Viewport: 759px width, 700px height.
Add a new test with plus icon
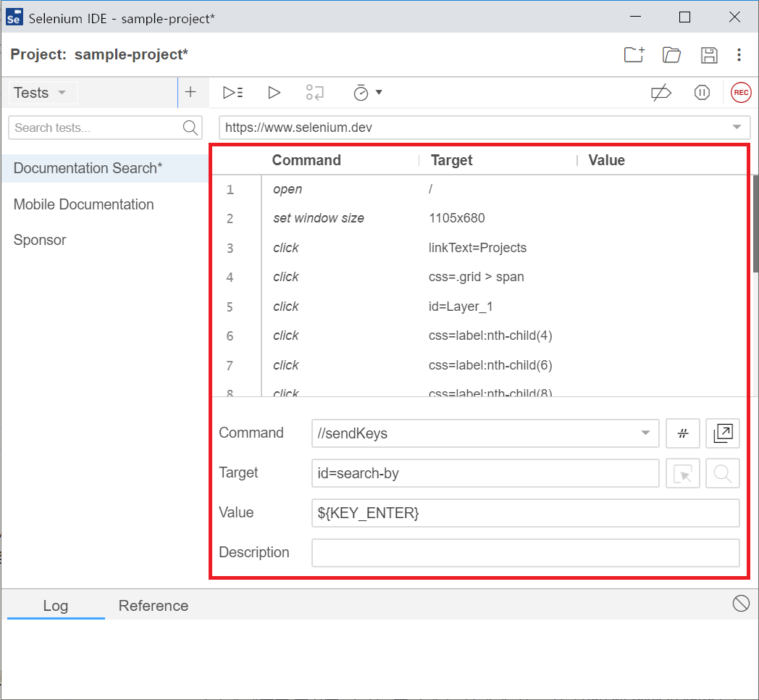pos(190,92)
